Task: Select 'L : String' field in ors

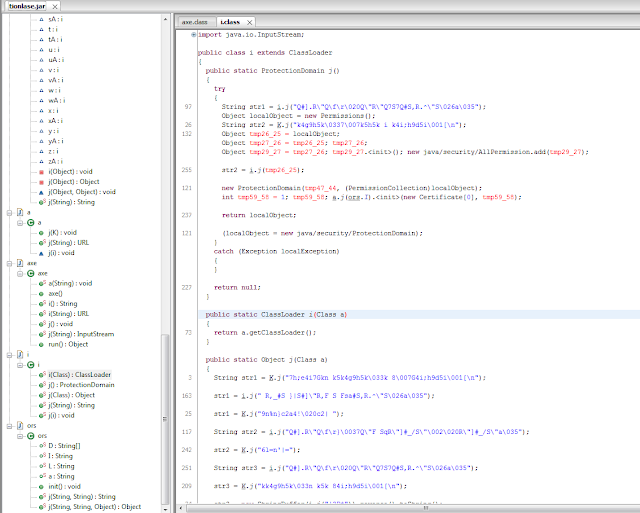Action: [x=61, y=466]
